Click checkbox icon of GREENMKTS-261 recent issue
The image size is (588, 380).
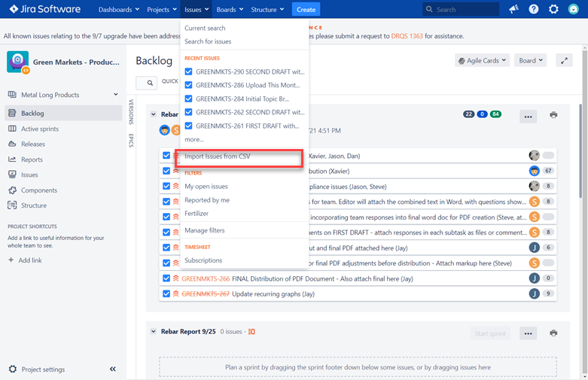pyautogui.click(x=189, y=126)
